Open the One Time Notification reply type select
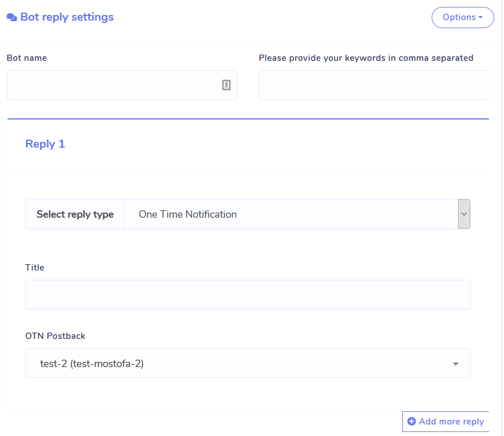504x436 pixels. [x=297, y=214]
